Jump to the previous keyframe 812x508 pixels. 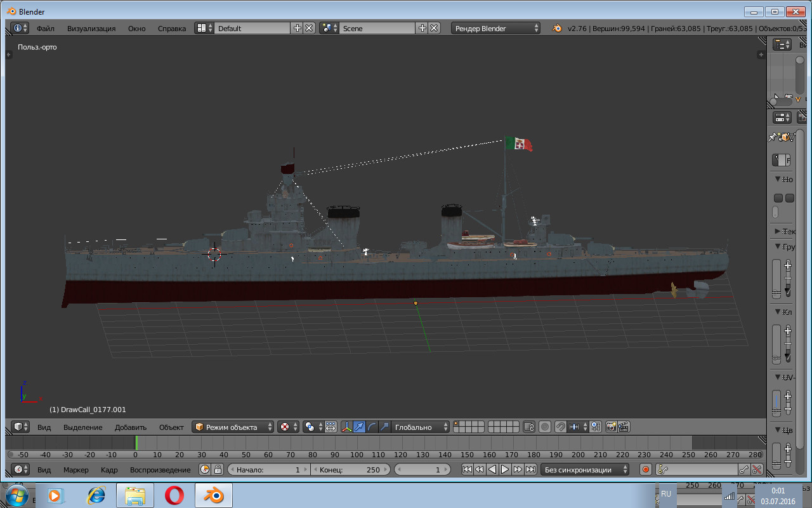(480, 469)
